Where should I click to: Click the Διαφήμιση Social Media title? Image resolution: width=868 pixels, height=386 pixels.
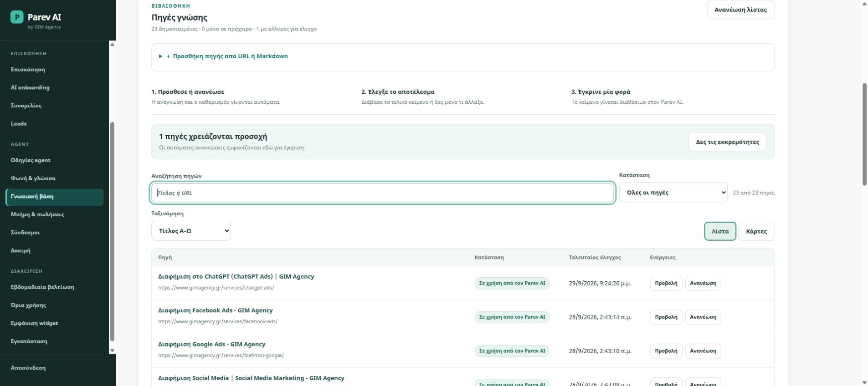[x=251, y=378]
